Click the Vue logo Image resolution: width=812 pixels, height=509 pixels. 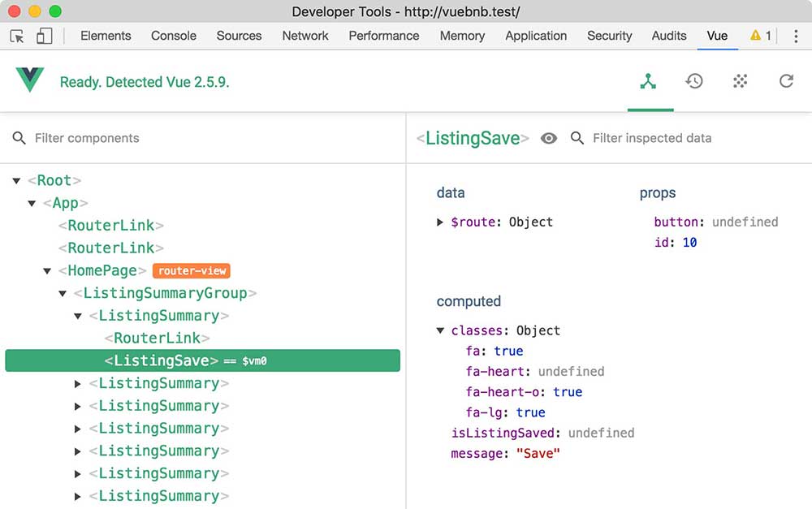tap(30, 80)
